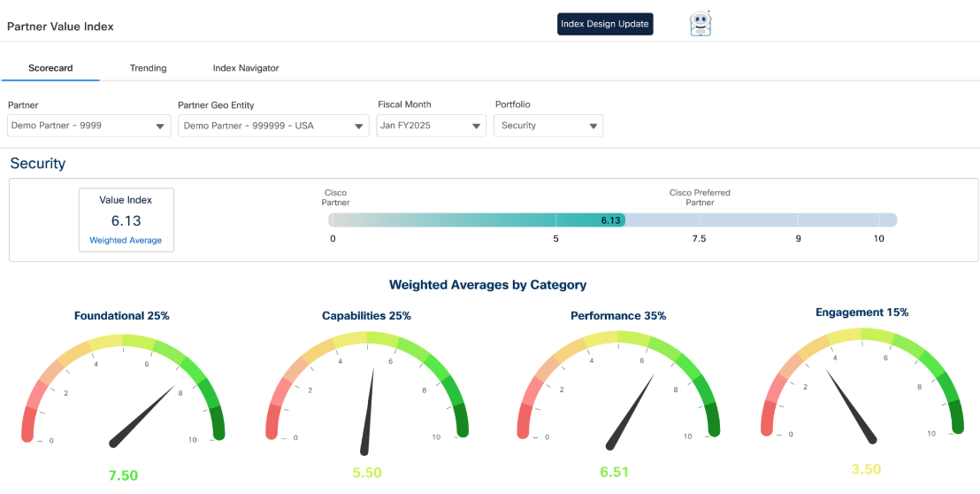Click the 7.50 Foundational score

click(123, 475)
